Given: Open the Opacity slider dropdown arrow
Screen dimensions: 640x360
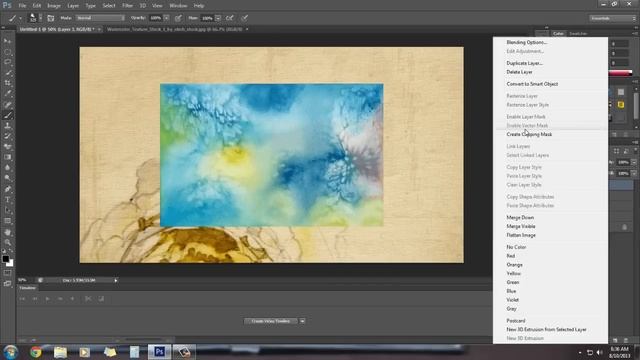Looking at the screenshot, I should 166,18.
